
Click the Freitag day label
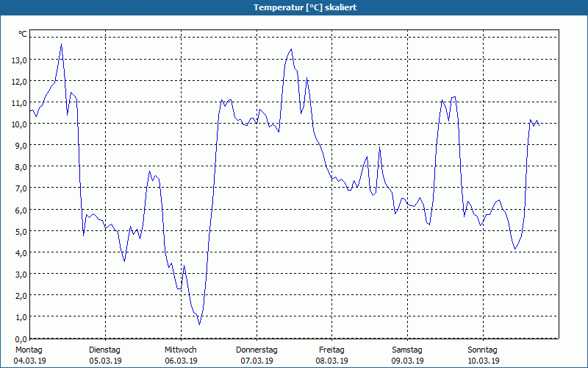pyautogui.click(x=331, y=350)
